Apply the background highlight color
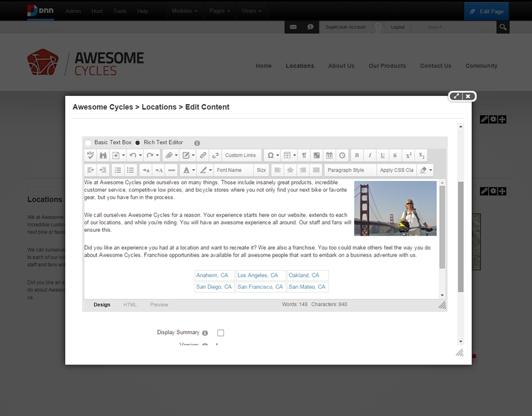The image size is (532, 416). pyautogui.click(x=203, y=170)
